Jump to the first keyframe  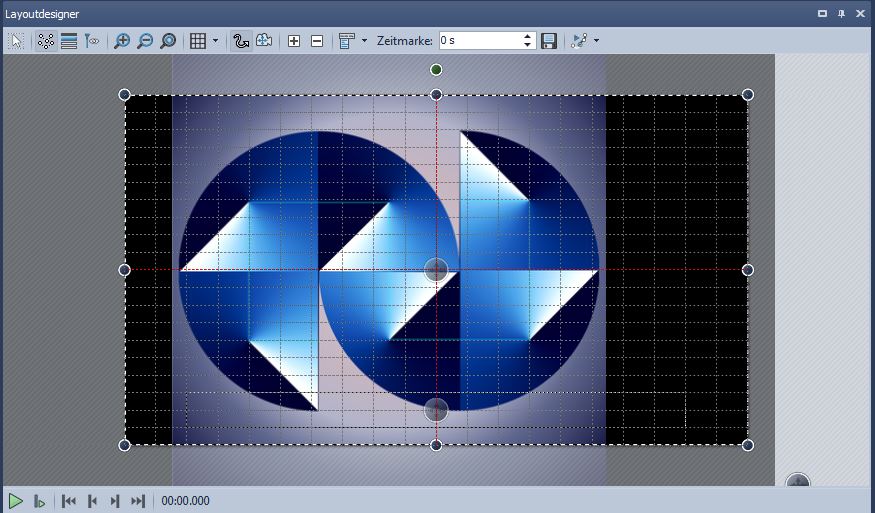69,501
